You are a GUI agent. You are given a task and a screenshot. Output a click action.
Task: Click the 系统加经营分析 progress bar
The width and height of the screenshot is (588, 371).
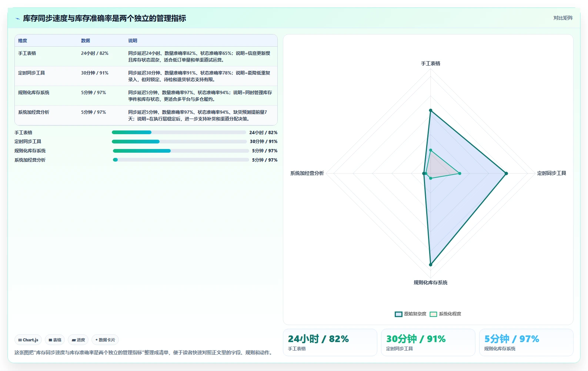coord(181,160)
